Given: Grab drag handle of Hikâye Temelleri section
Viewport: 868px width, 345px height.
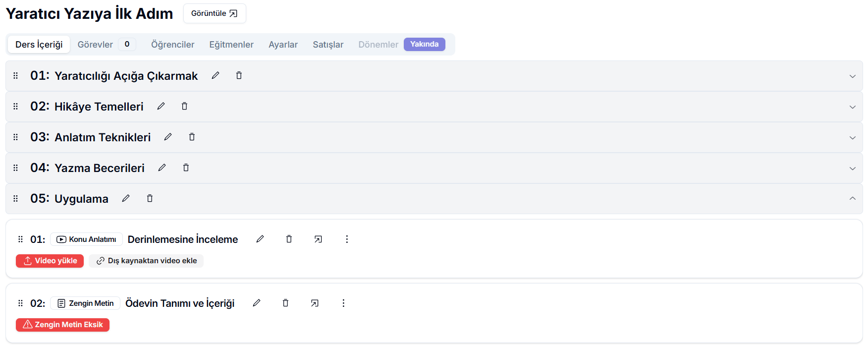Looking at the screenshot, I should point(16,107).
